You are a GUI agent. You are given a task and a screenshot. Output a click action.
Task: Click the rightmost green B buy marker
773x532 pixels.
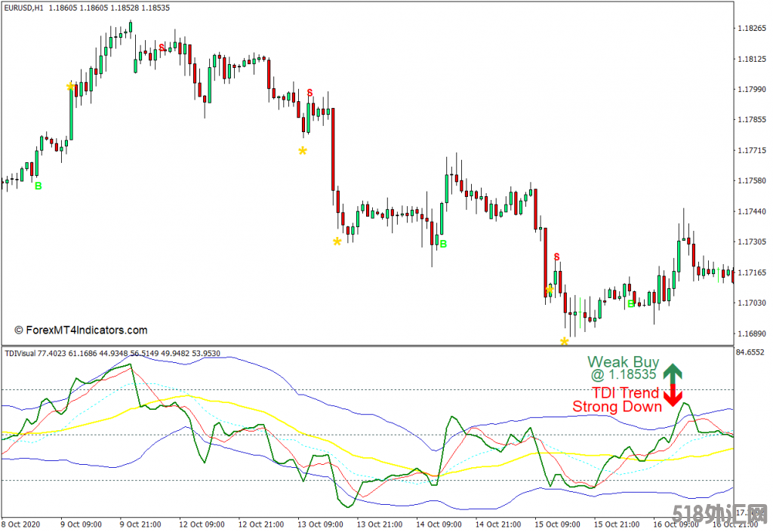[631, 304]
